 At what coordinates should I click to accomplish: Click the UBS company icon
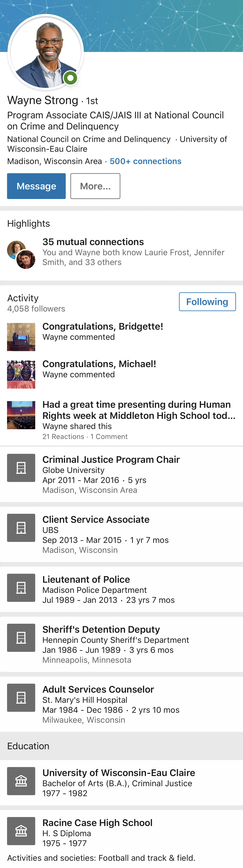tap(21, 528)
